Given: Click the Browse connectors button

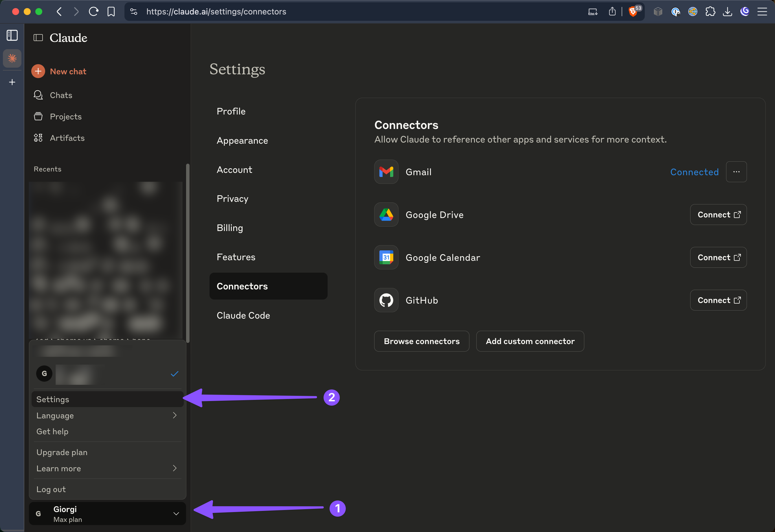Looking at the screenshot, I should (x=421, y=341).
